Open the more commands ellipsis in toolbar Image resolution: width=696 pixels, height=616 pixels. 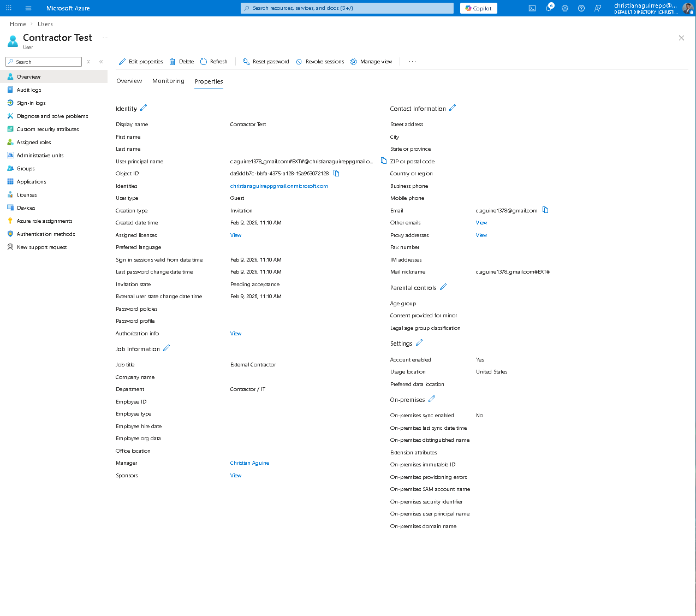[x=412, y=62]
